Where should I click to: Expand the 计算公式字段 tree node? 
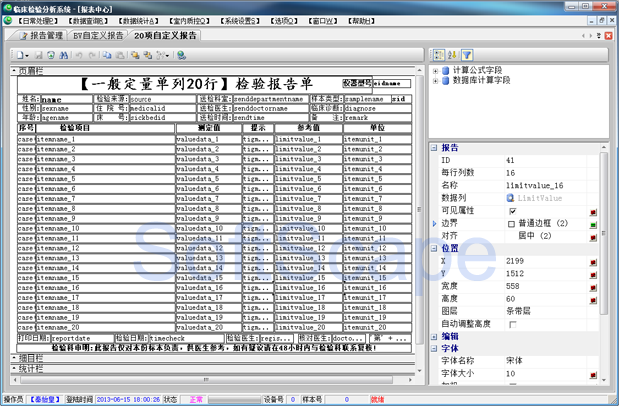point(435,71)
